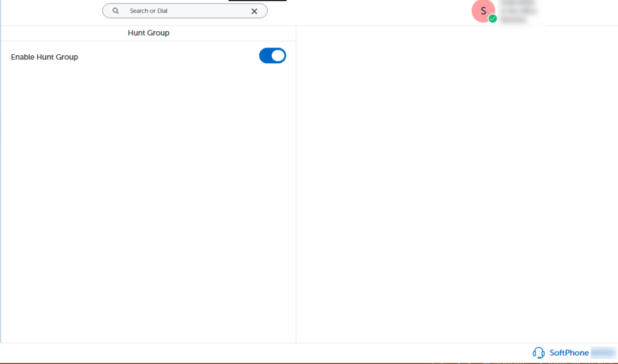This screenshot has width=618, height=364.
Task: Disable the Enable Hunt Group switch
Action: click(x=272, y=55)
